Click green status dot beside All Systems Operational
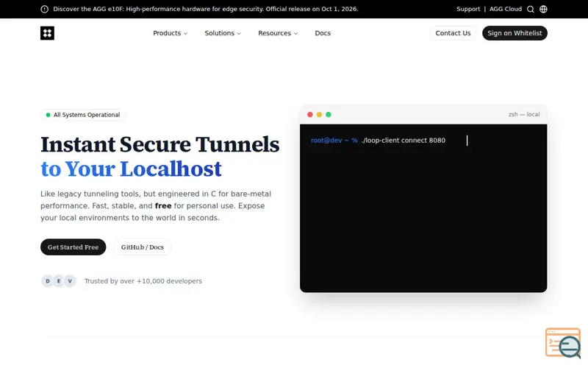588x368 pixels. pyautogui.click(x=48, y=115)
